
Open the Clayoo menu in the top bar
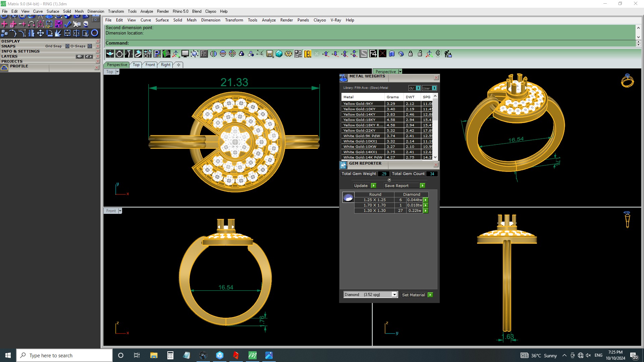[211, 11]
